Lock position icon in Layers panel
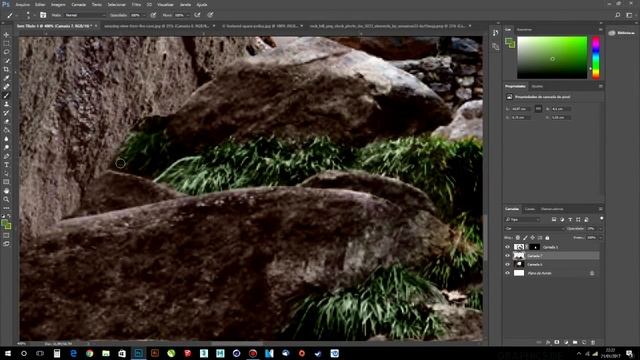 tap(533, 238)
